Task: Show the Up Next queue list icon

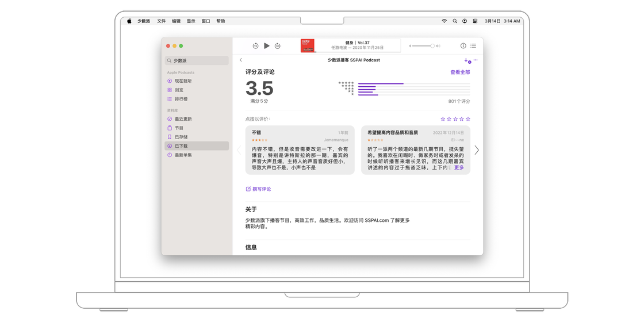Action: tap(473, 45)
